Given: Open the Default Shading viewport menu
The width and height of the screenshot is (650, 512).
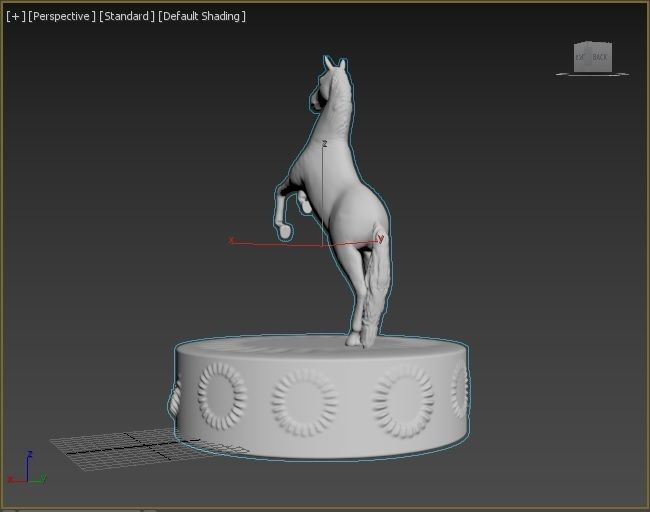Looking at the screenshot, I should (x=202, y=16).
